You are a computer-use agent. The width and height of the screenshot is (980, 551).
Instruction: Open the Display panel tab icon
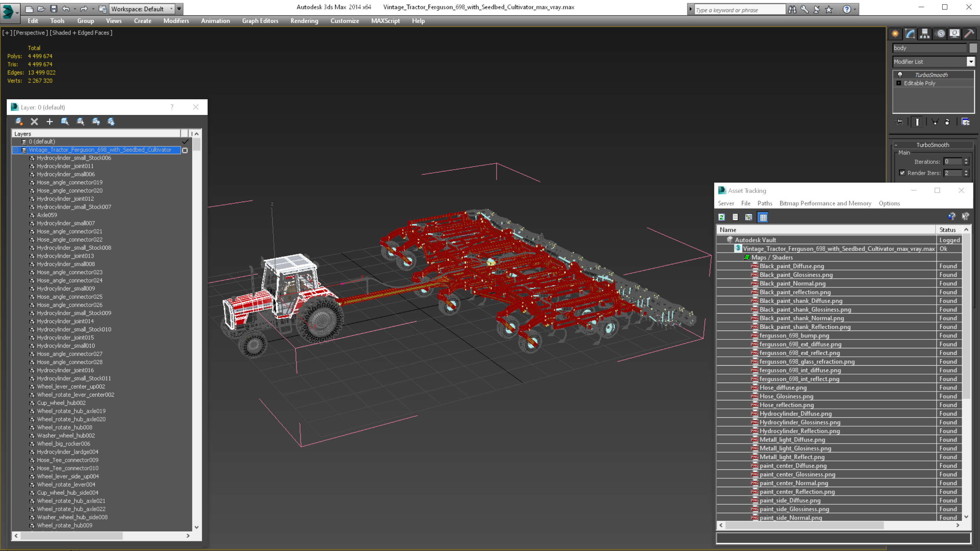pyautogui.click(x=954, y=34)
